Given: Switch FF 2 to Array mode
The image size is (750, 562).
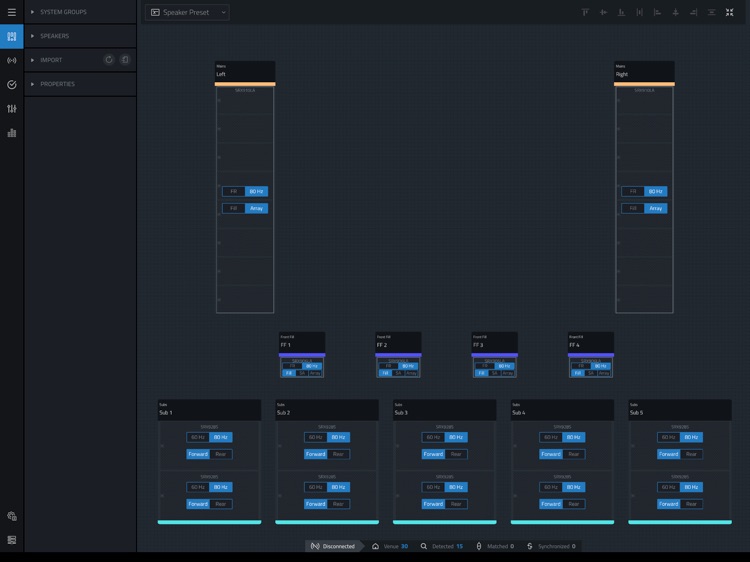Looking at the screenshot, I should coord(411,373).
